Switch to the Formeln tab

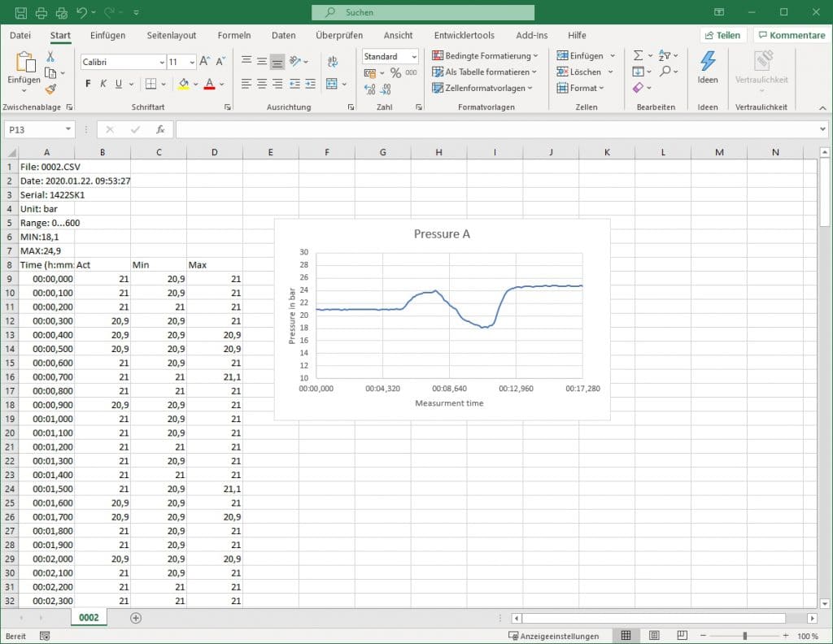point(234,36)
